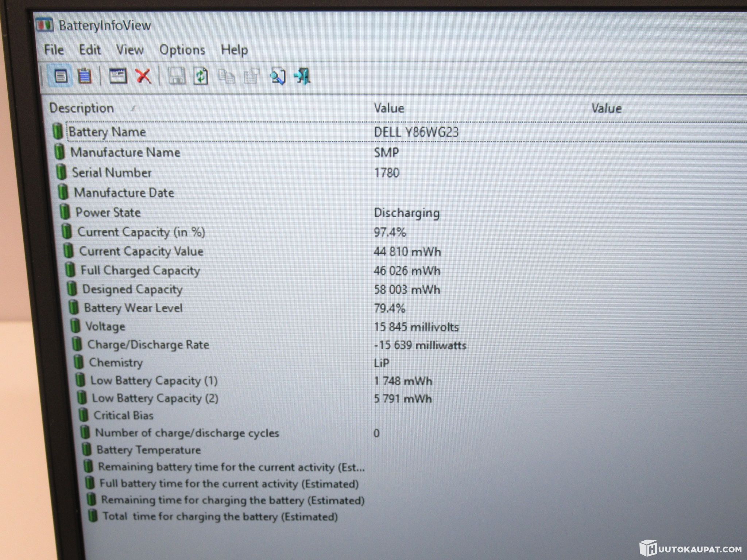The image size is (747, 560).
Task: Click the battery icon beside Charge/Discharge Rate
Action: coord(77,343)
